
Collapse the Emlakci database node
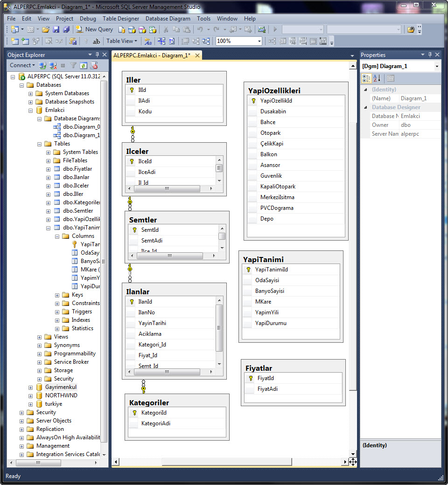point(30,111)
